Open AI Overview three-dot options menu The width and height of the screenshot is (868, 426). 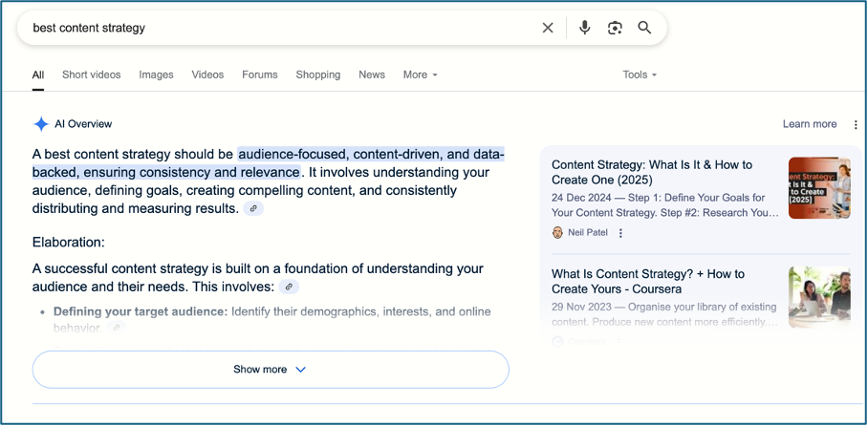pyautogui.click(x=856, y=124)
